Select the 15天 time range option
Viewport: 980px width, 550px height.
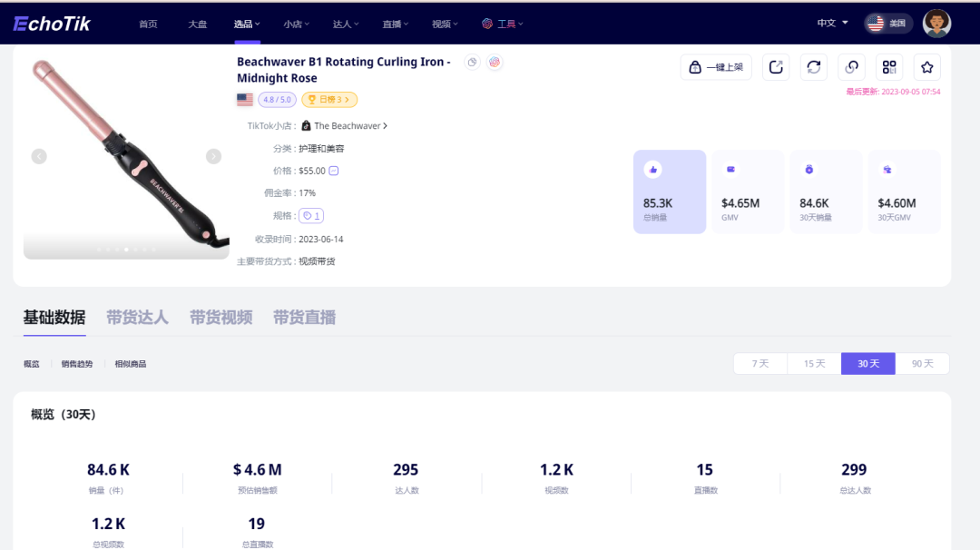[x=814, y=364]
